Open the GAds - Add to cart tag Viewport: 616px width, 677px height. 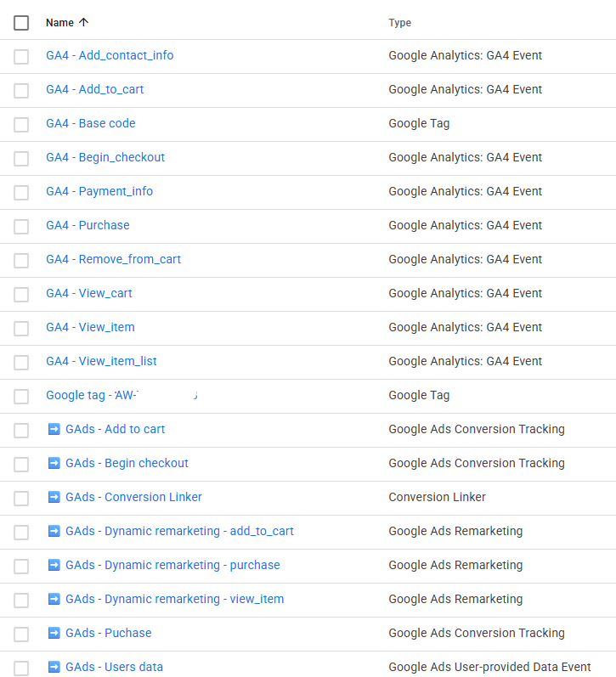pos(115,429)
